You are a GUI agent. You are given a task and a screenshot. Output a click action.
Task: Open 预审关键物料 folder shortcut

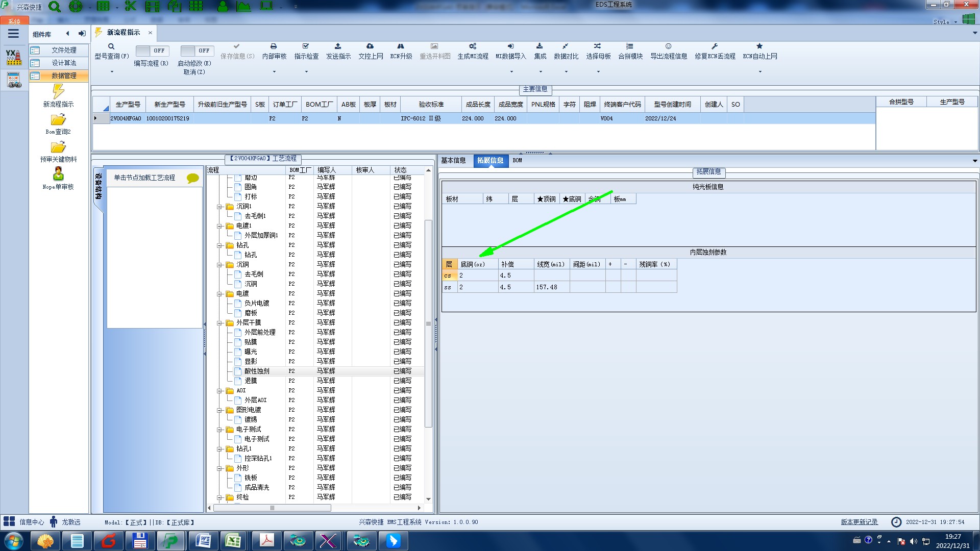click(x=58, y=152)
